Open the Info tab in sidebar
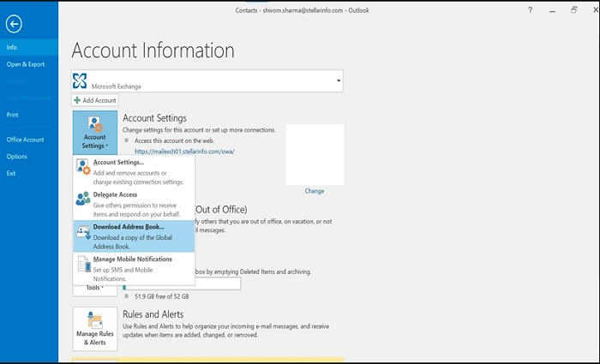600x364 pixels. pos(29,47)
